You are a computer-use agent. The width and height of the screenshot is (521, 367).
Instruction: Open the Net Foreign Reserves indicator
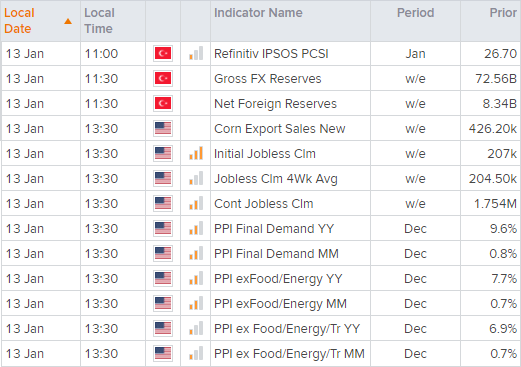[x=275, y=104]
